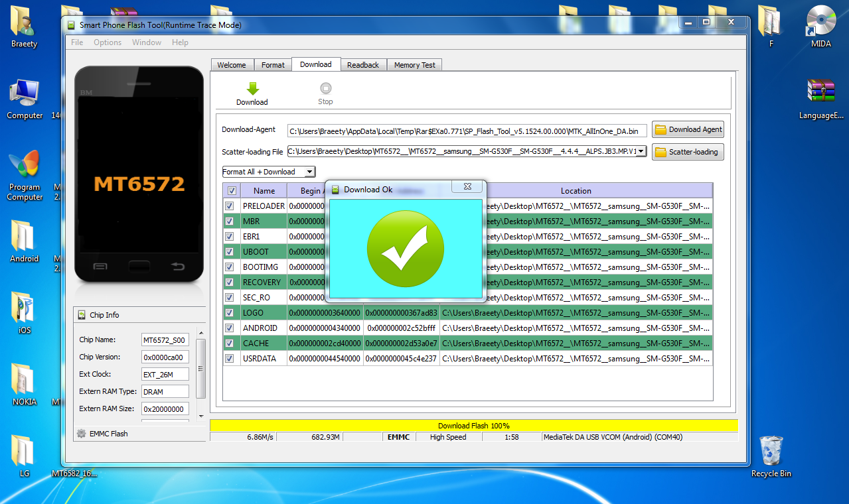Image resolution: width=849 pixels, height=504 pixels.
Task: Switch to the Format tab
Action: click(x=273, y=65)
